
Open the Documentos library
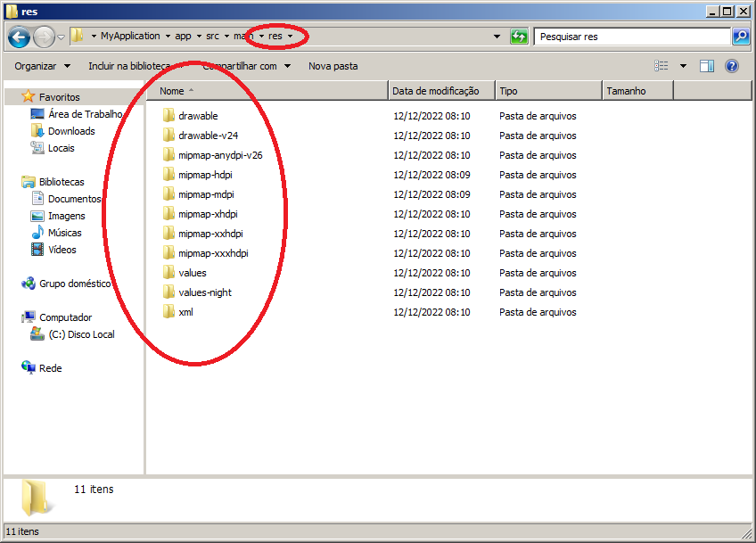74,199
